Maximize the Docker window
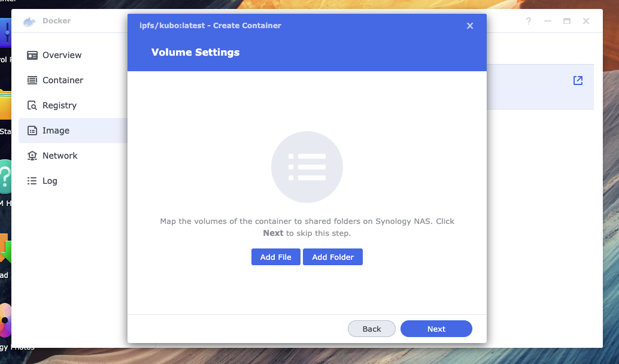The height and width of the screenshot is (364, 619). 567,21
